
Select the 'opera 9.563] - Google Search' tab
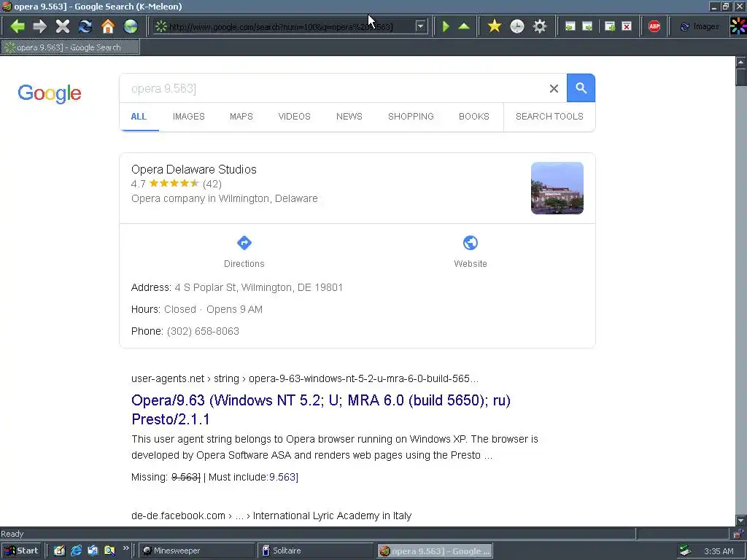pyautogui.click(x=70, y=47)
